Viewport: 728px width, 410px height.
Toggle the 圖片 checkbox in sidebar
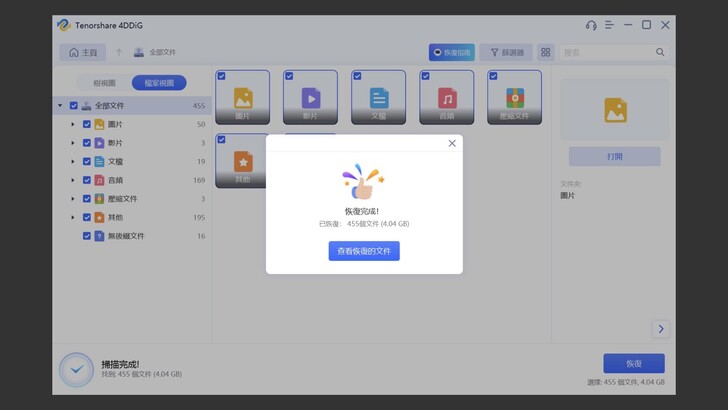coord(87,124)
